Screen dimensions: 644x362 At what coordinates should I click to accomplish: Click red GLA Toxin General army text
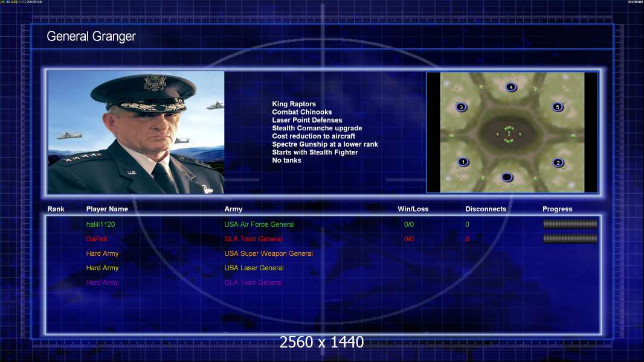pyautogui.click(x=253, y=239)
